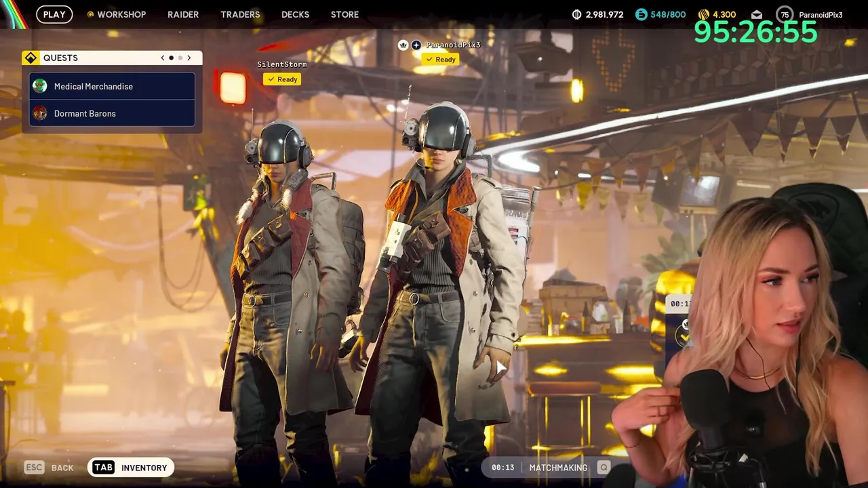Visit the STORE tab
This screenshot has width=868, height=488.
coord(344,14)
